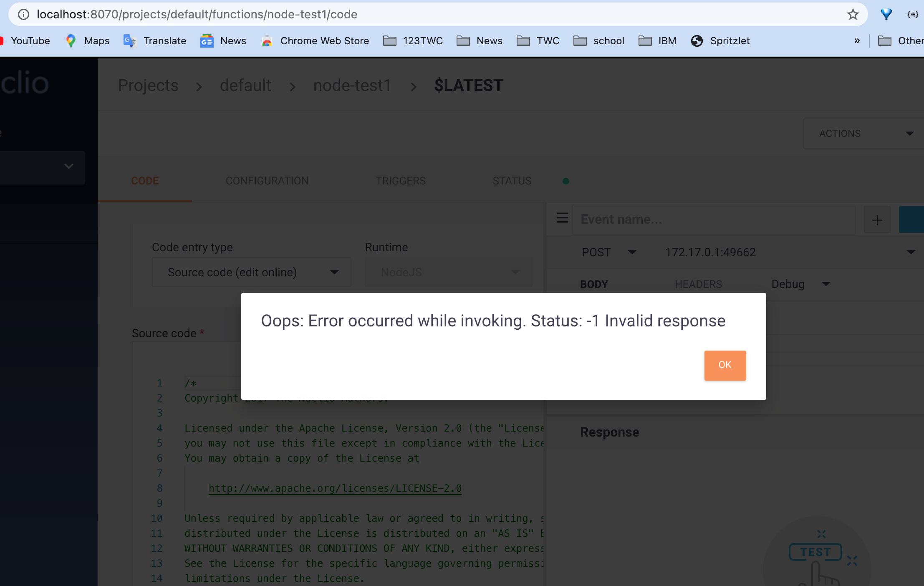Open the TRIGGERS tab
The image size is (924, 586).
[400, 181]
